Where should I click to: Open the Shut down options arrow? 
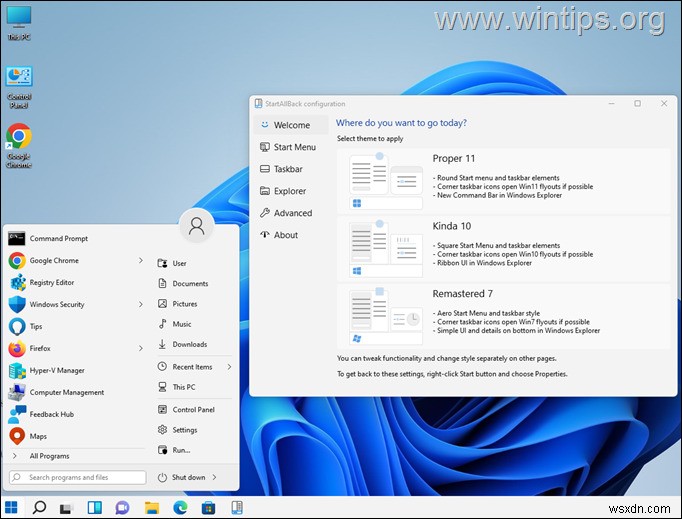[215, 478]
